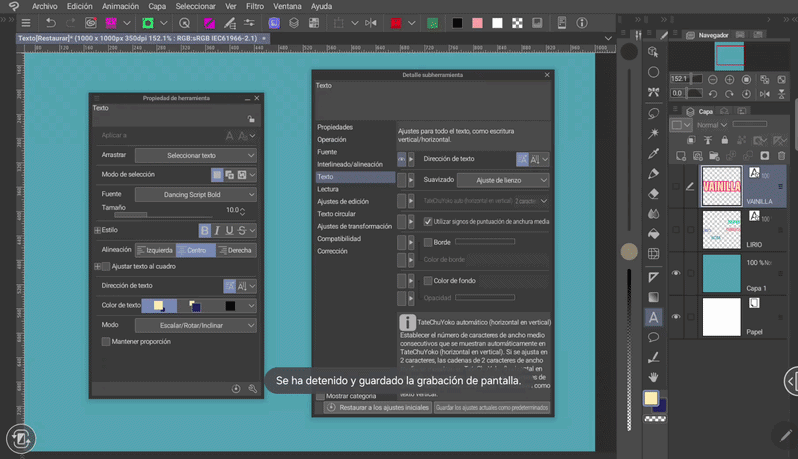The image size is (798, 459).
Task: Check the Color de fondo box
Action: pos(428,281)
